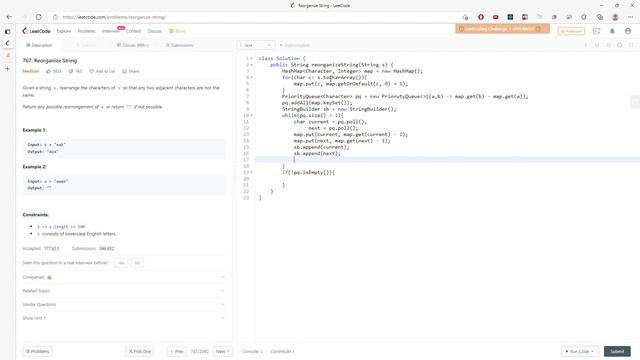Expand the Similar Questions section
This screenshot has height=360, width=640.
click(x=123, y=304)
